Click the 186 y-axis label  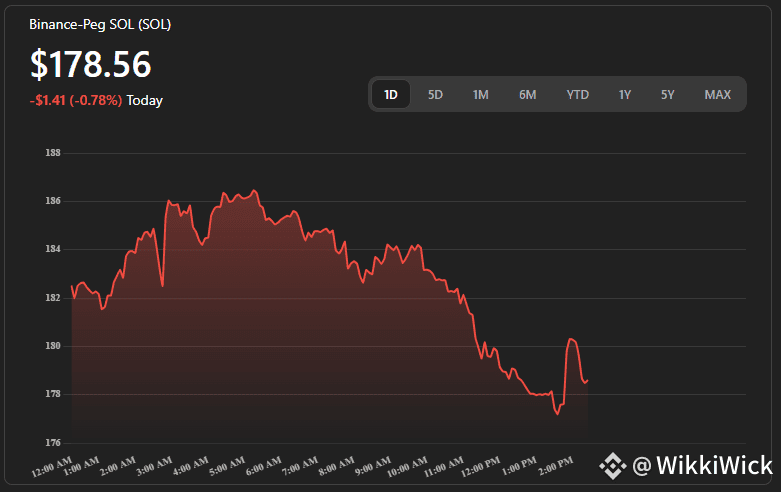pos(53,201)
